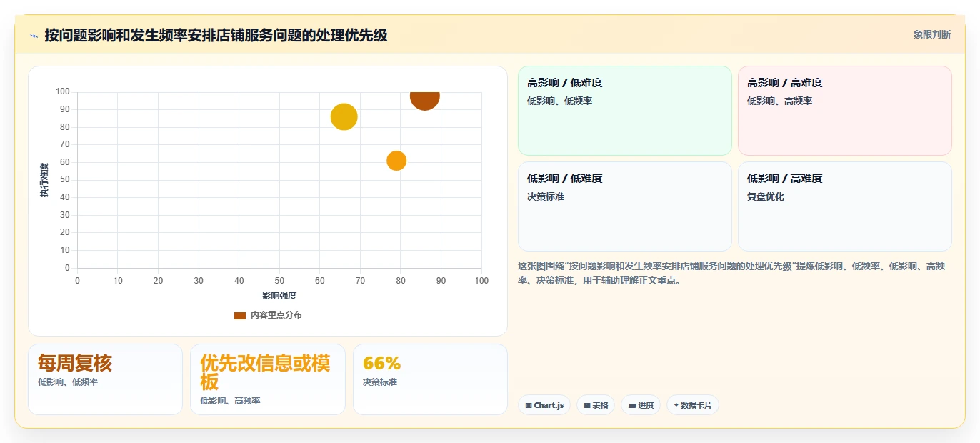Click the orange bubble near impact 79
980x443 pixels.
(396, 161)
